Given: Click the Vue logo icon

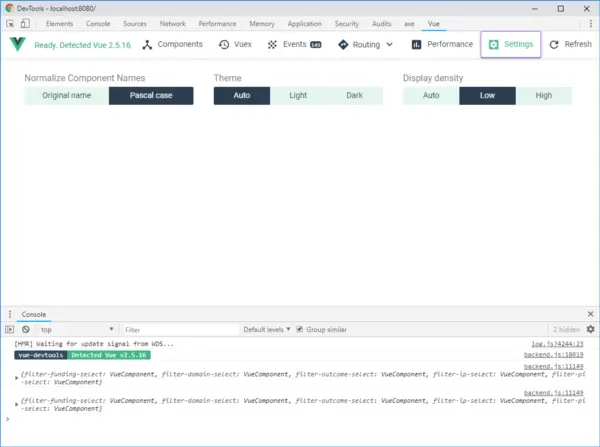Looking at the screenshot, I should [18, 44].
